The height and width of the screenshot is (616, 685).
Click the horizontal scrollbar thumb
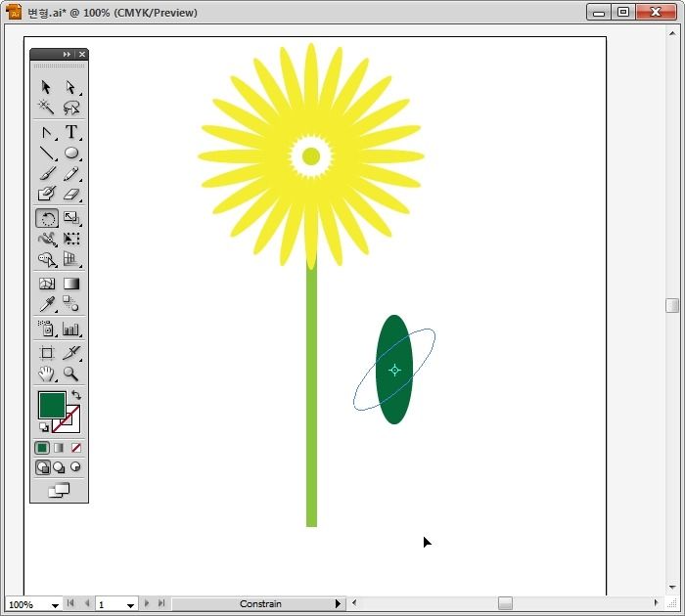505,603
